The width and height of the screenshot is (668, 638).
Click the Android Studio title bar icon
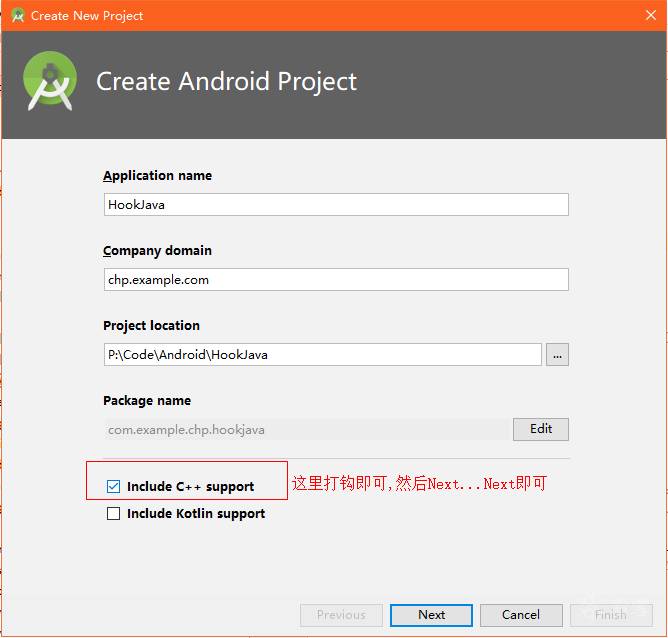[18, 16]
